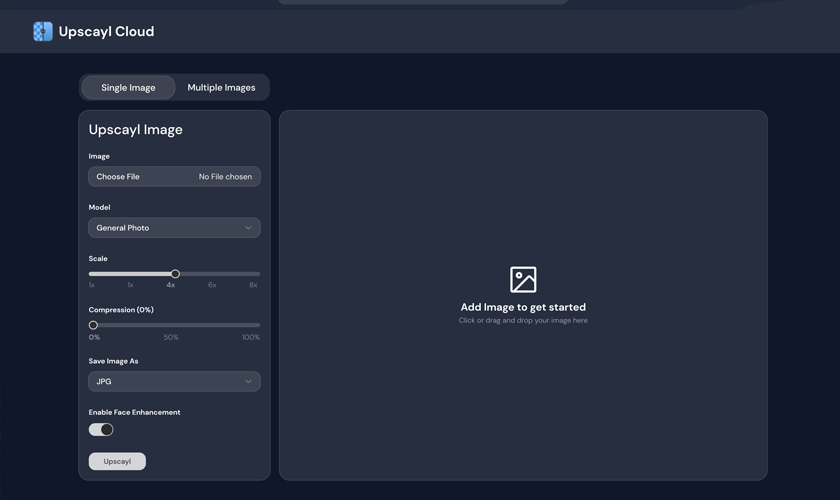840x500 pixels.
Task: Click the 6x mark on the Scale slider
Action: click(x=212, y=285)
